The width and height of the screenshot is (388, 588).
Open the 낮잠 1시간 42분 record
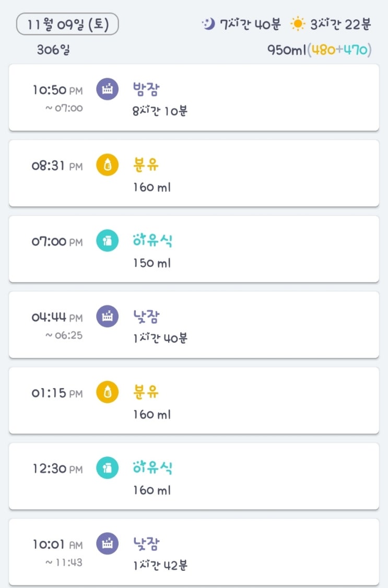(235, 552)
